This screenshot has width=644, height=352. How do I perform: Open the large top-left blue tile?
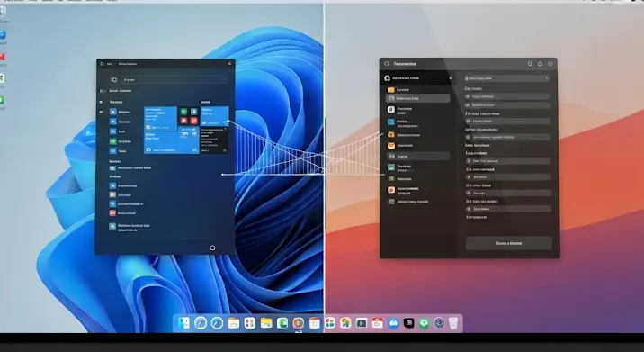pyautogui.click(x=161, y=119)
